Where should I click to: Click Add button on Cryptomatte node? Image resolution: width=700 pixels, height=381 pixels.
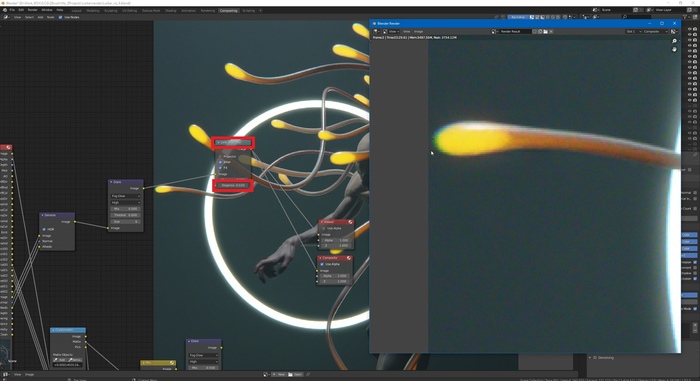(x=60, y=360)
